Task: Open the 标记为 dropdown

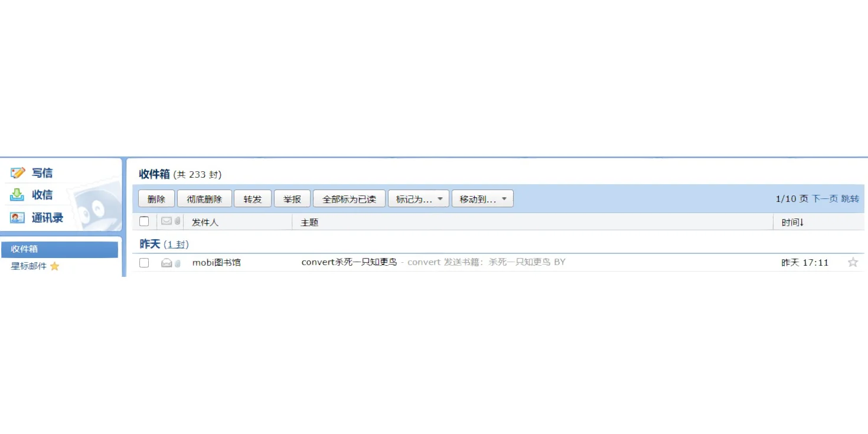Action: coord(419,199)
